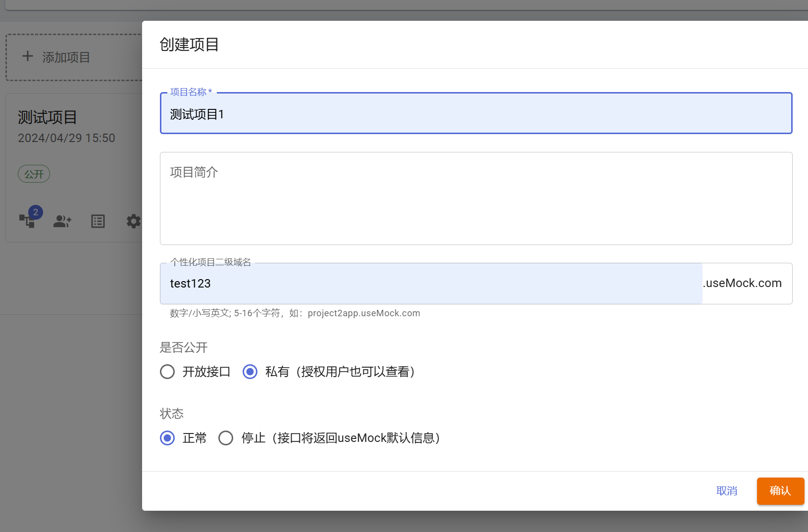The image size is (808, 532).
Task: Click the 确认 confirm button
Action: [780, 491]
